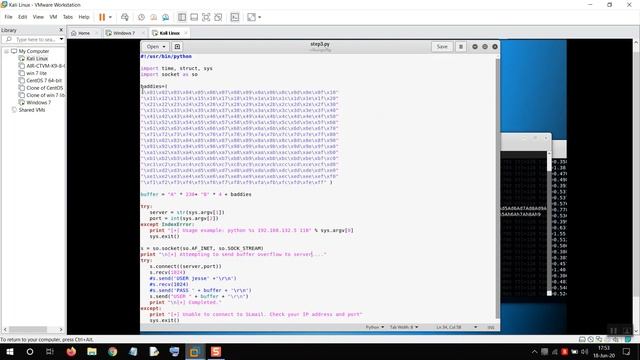Launch Chrome from the taskbar

pyautogui.click(x=113, y=351)
